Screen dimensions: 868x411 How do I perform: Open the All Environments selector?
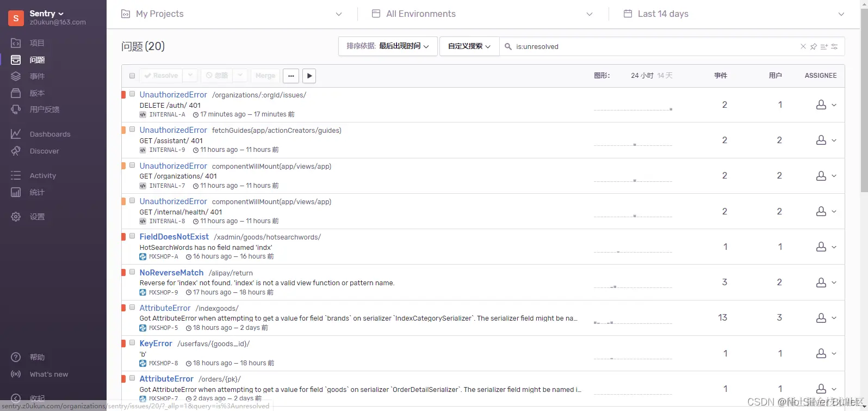(482, 14)
